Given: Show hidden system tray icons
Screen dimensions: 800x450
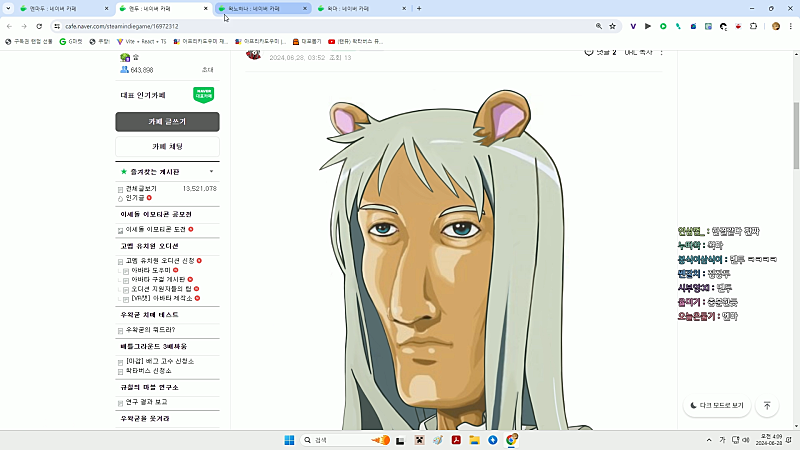Looking at the screenshot, I should [709, 440].
